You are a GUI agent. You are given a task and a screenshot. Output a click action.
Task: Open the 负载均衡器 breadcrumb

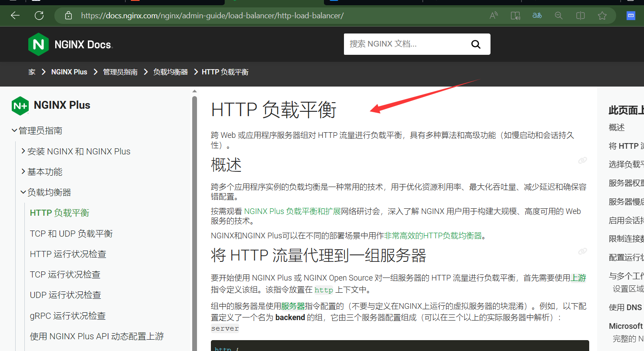click(x=170, y=72)
